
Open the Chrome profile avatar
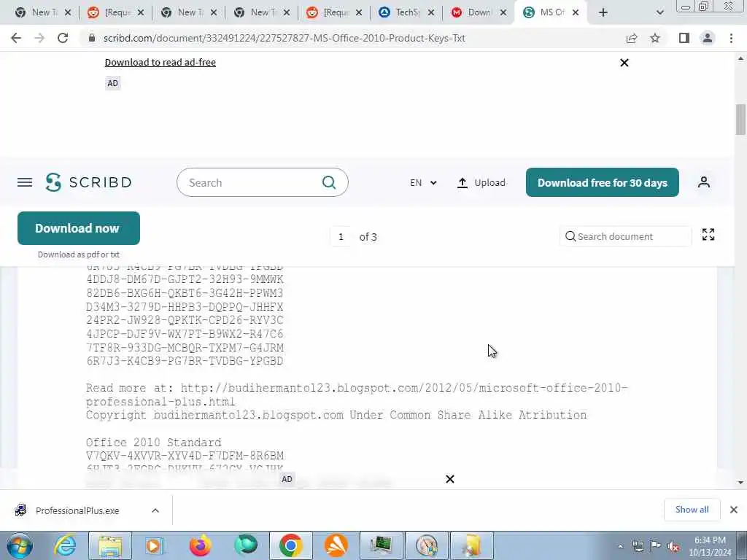[708, 38]
